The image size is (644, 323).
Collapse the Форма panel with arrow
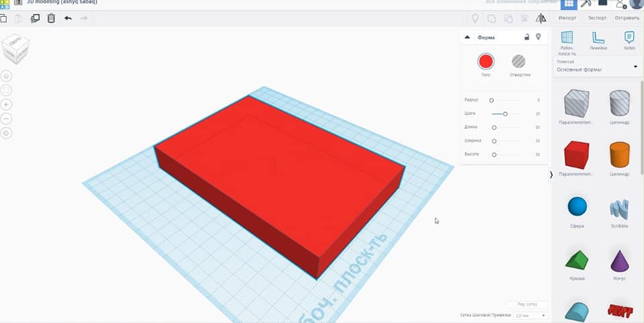(468, 37)
